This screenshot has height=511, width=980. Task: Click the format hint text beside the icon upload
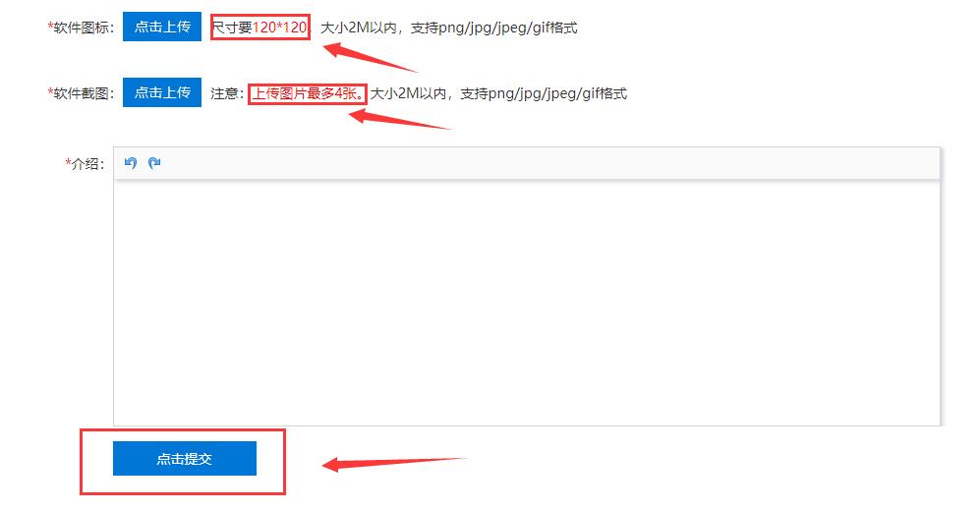coord(449,28)
